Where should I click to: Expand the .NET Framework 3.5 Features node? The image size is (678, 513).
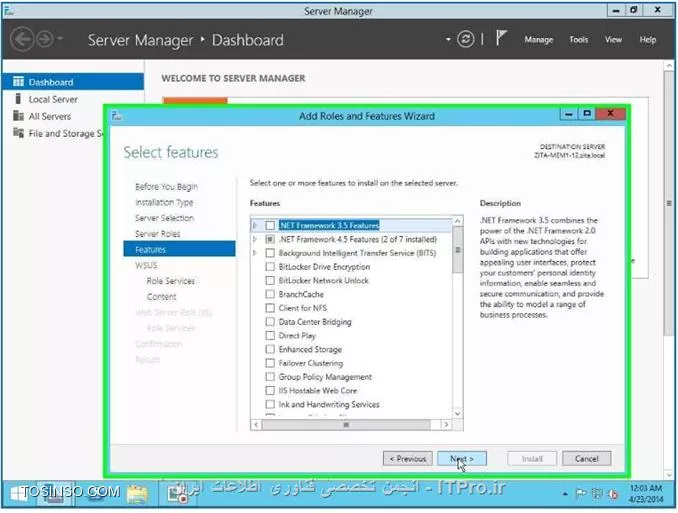(255, 225)
